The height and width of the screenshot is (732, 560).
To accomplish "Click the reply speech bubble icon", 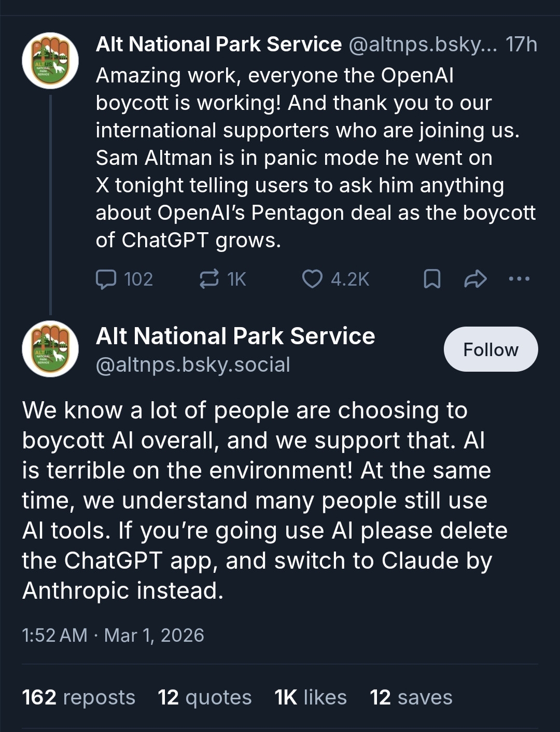I will click(x=106, y=279).
